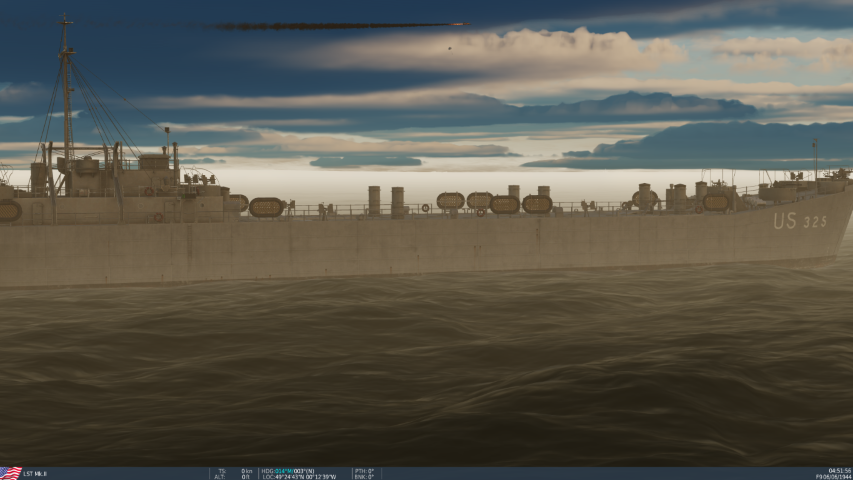Click the mission clock showing 04:51:56
The height and width of the screenshot is (480, 853).
click(x=839, y=470)
